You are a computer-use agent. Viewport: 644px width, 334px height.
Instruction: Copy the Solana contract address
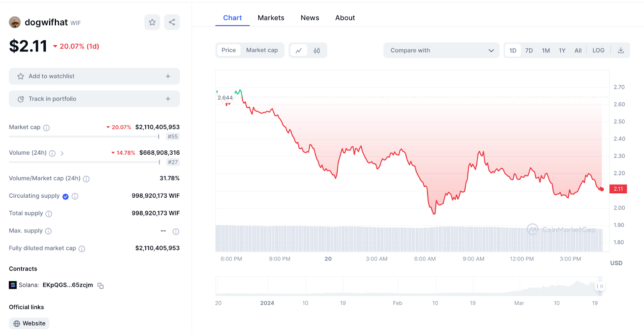click(101, 286)
